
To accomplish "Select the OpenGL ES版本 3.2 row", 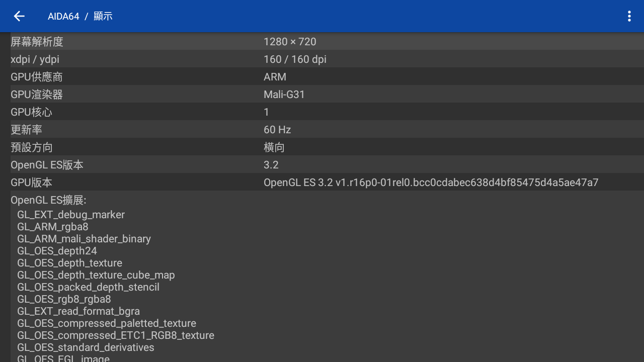I will pos(322,165).
